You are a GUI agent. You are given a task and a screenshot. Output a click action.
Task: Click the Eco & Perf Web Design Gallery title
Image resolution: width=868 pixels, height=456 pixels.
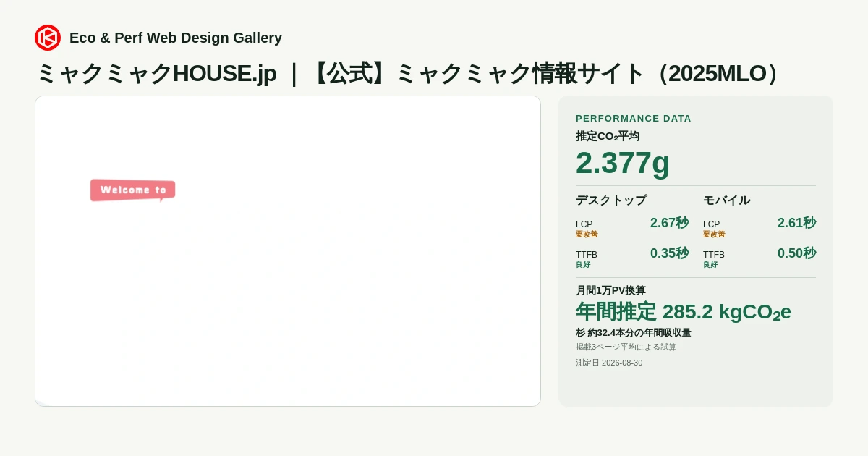pos(176,38)
